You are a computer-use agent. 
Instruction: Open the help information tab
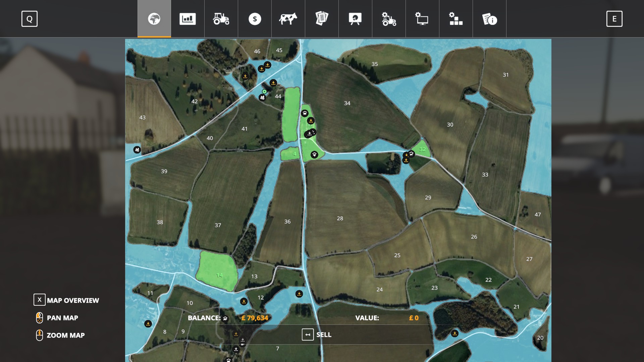tap(489, 19)
